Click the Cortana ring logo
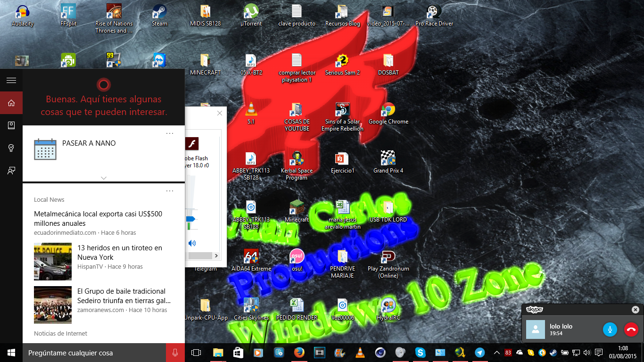The width and height of the screenshot is (644, 362). 103,85
